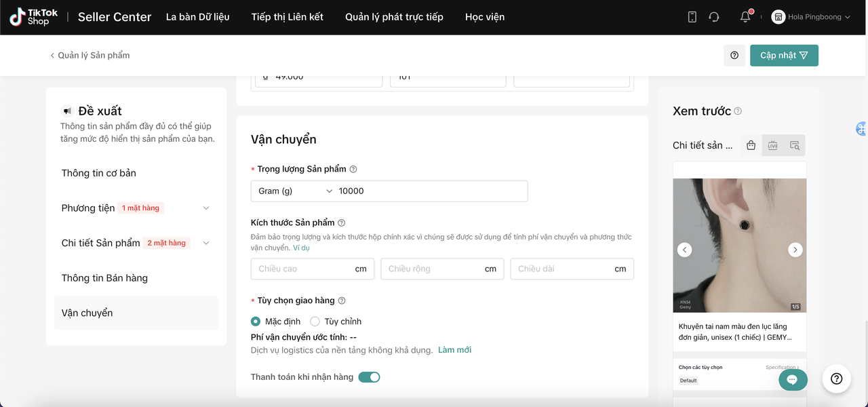Viewport: 868px width, 407px height.
Task: Select the shopping bag preview icon
Action: tap(751, 145)
